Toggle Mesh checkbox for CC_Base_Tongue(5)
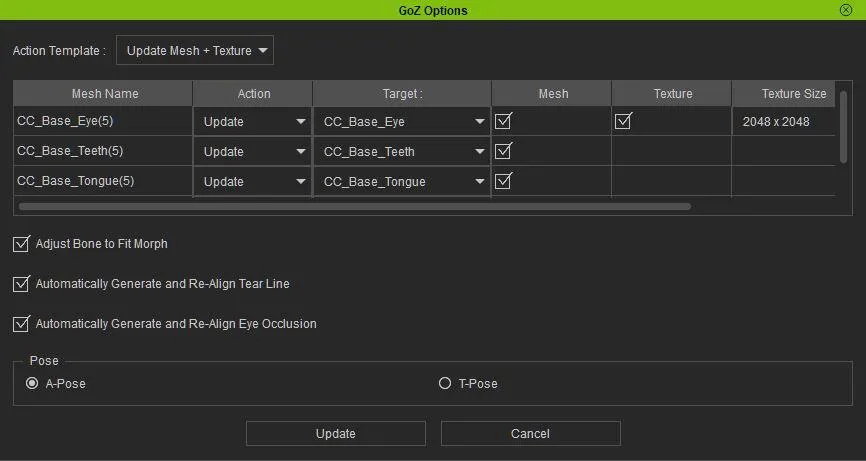Viewport: 866px width, 461px height. click(504, 181)
